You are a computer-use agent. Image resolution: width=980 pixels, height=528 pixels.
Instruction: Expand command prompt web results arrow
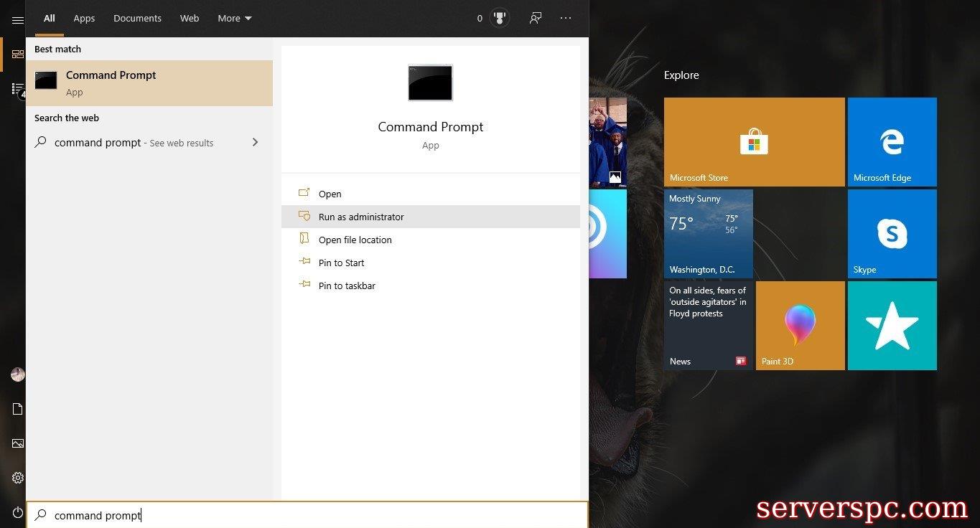tap(255, 143)
